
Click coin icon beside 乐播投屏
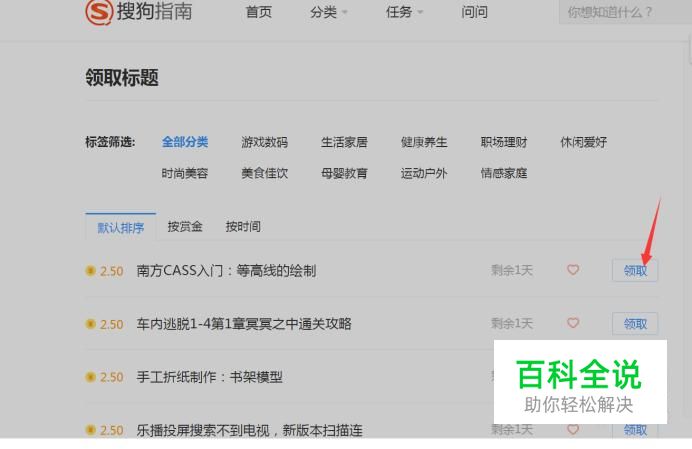click(x=90, y=430)
